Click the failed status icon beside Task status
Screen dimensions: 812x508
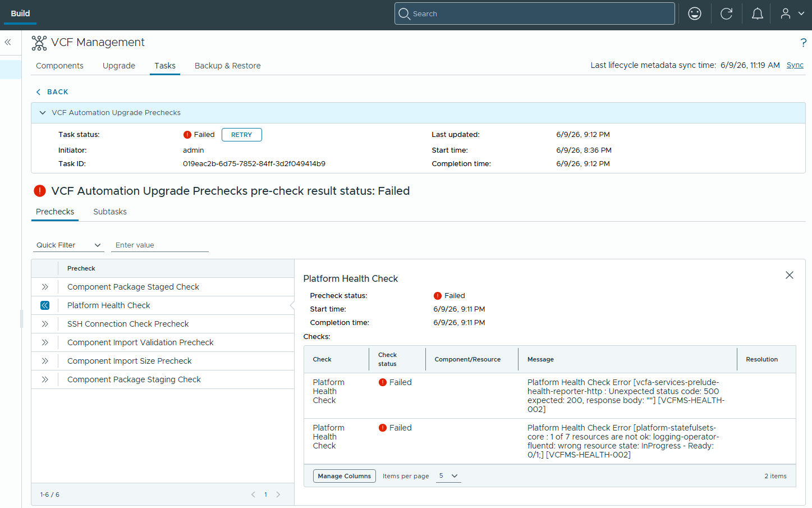click(187, 135)
